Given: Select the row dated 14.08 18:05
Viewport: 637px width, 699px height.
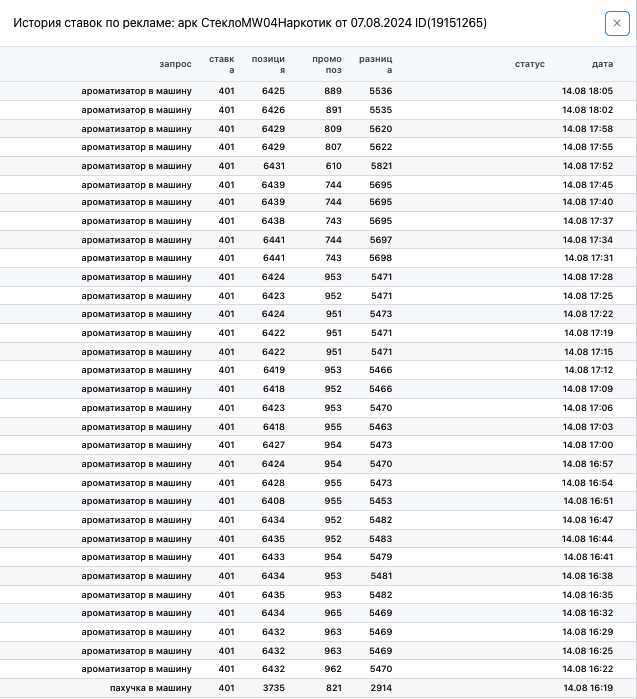Looking at the screenshot, I should (318, 91).
